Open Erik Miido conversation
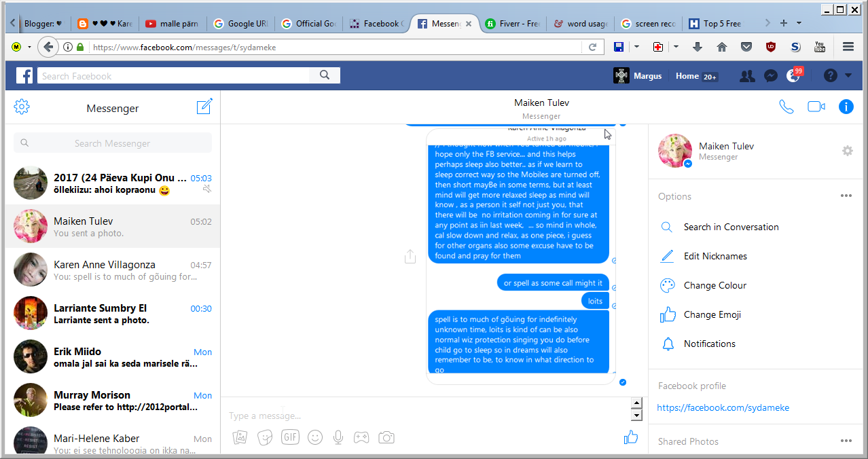This screenshot has width=868, height=459. tap(113, 357)
